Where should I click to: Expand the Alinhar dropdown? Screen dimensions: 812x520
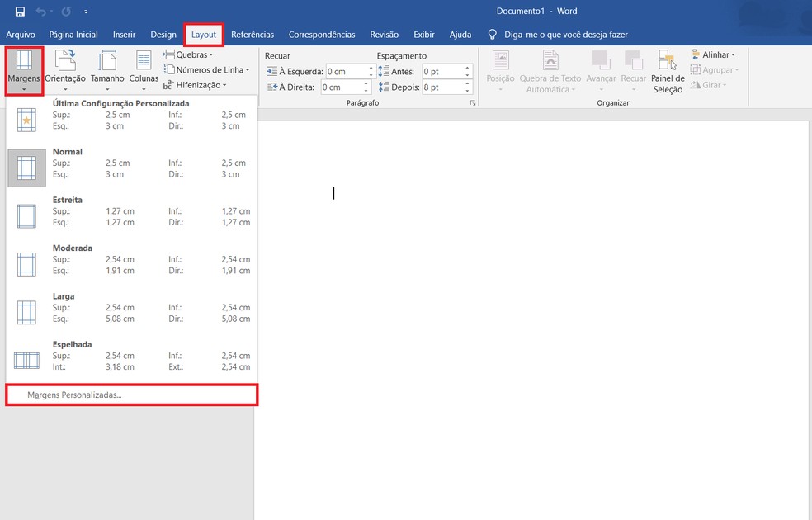click(713, 54)
